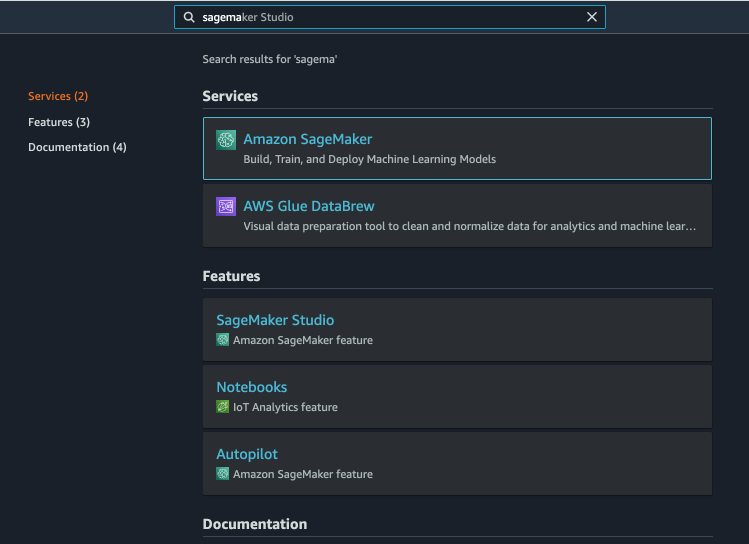Click the Services section heading
Screen dimensions: 749x544
point(230,96)
